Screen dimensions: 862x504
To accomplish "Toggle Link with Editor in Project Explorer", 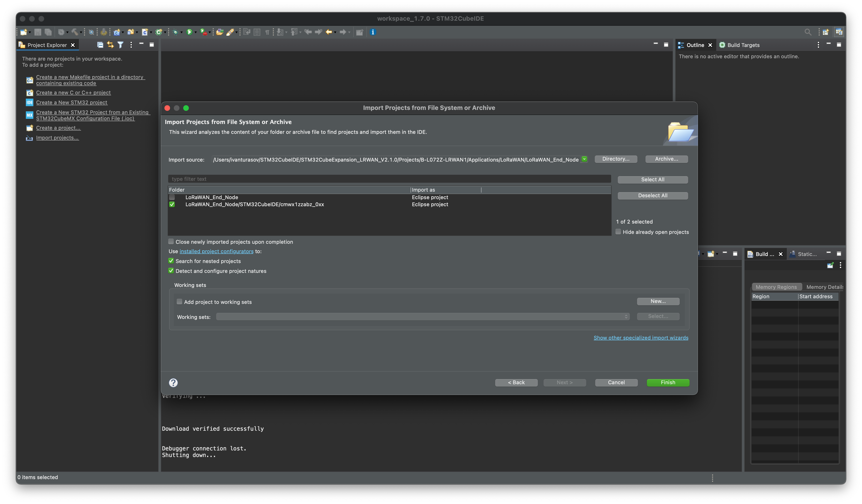I will coord(110,45).
